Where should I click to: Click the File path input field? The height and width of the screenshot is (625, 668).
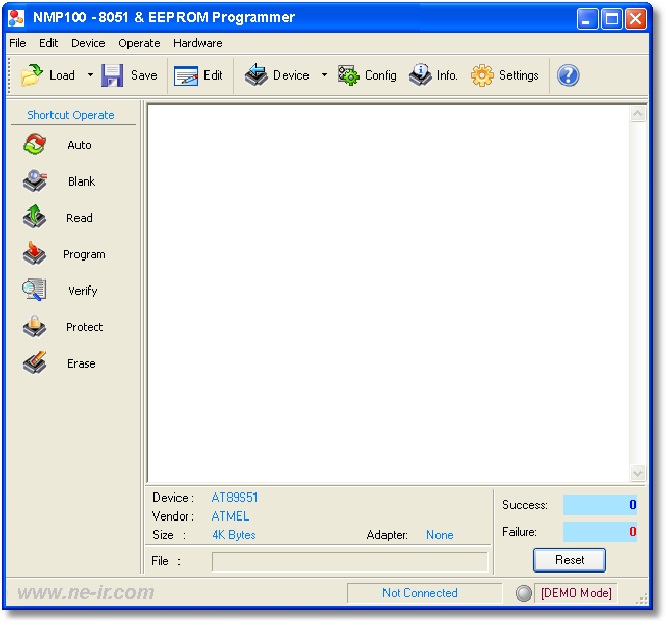(350, 562)
